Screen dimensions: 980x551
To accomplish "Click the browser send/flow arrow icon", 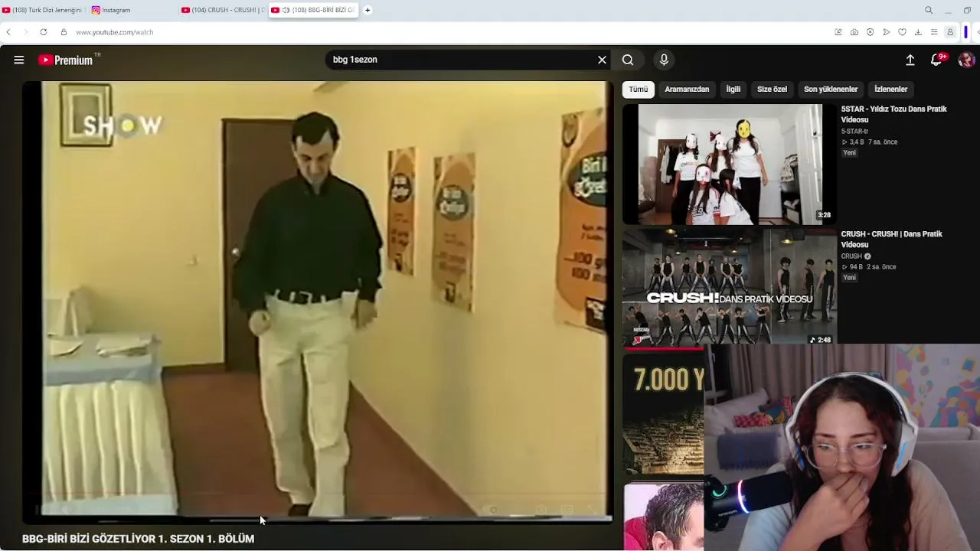I will click(x=887, y=32).
